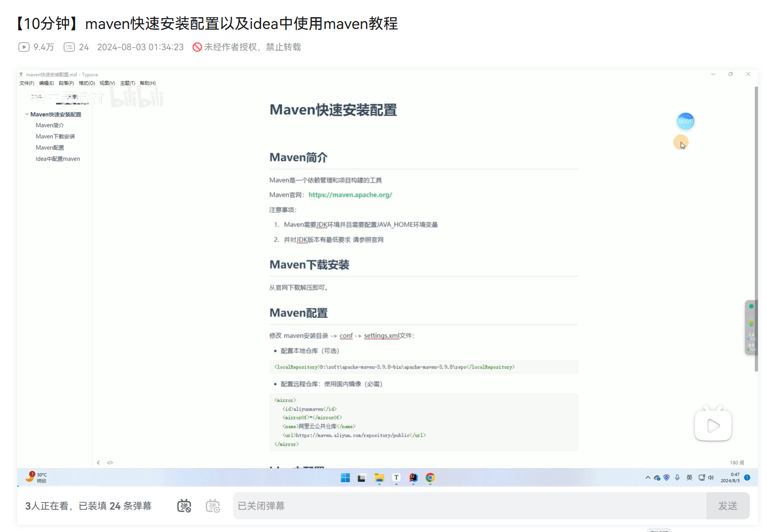This screenshot has height=532, width=767.
Task: Click the blue notification badge in the tray
Action: [x=747, y=478]
